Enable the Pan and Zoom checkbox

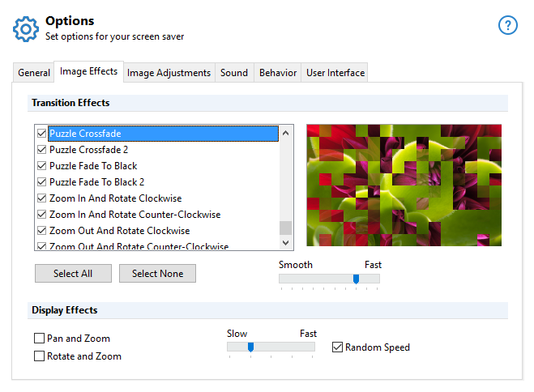[x=40, y=339]
